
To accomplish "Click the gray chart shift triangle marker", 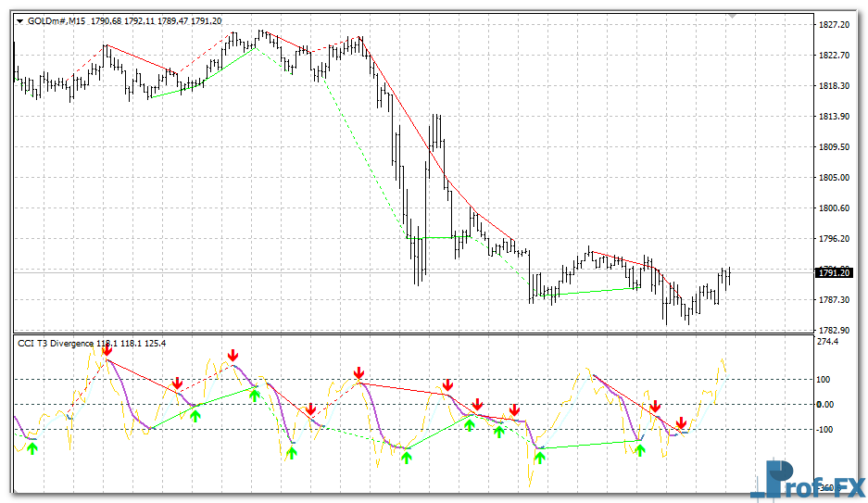I will point(732,16).
